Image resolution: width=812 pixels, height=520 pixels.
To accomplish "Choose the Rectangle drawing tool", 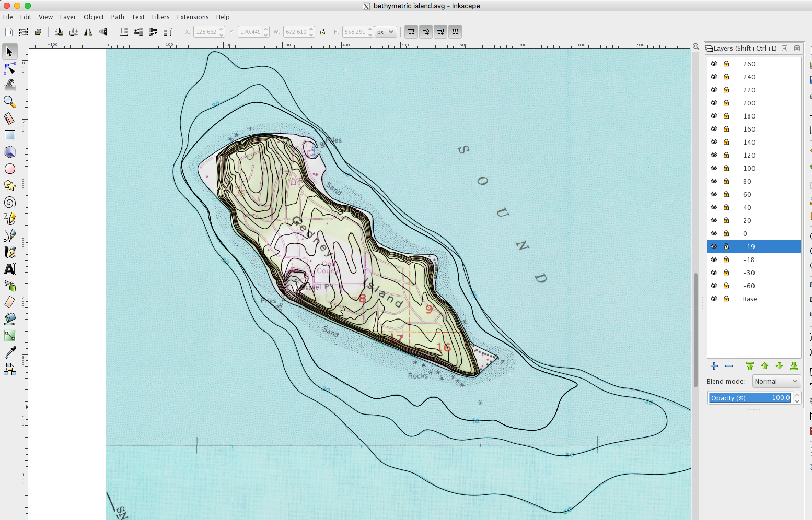I will pyautogui.click(x=9, y=135).
